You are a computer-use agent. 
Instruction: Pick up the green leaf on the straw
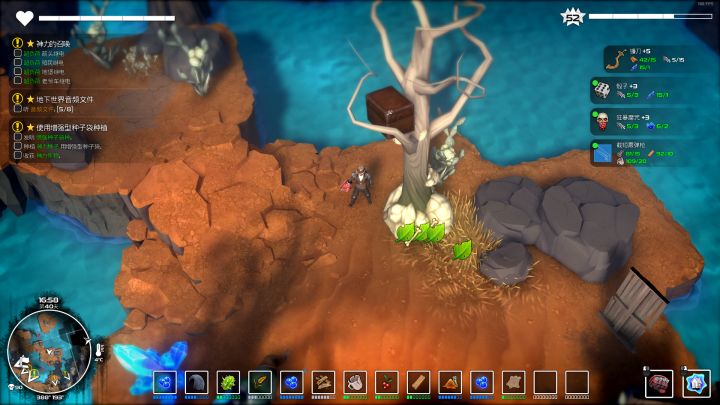(462, 249)
